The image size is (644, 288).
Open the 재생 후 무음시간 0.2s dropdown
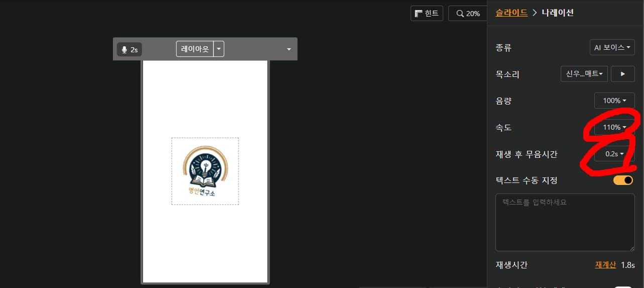tap(614, 154)
